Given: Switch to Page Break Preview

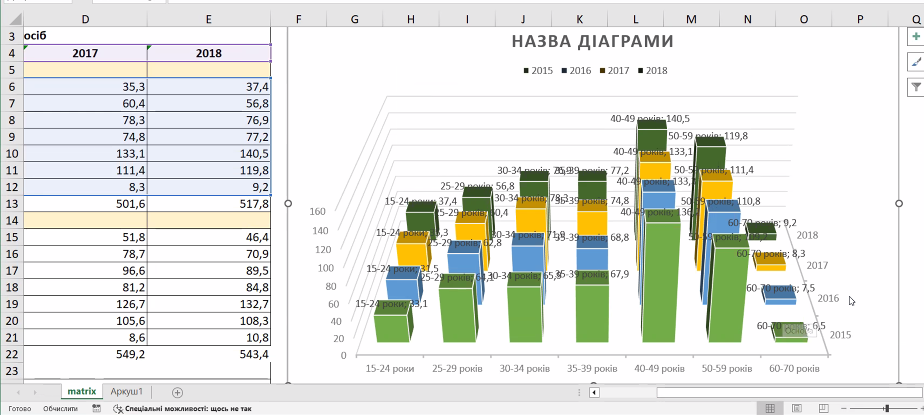Looking at the screenshot, I should [821, 408].
